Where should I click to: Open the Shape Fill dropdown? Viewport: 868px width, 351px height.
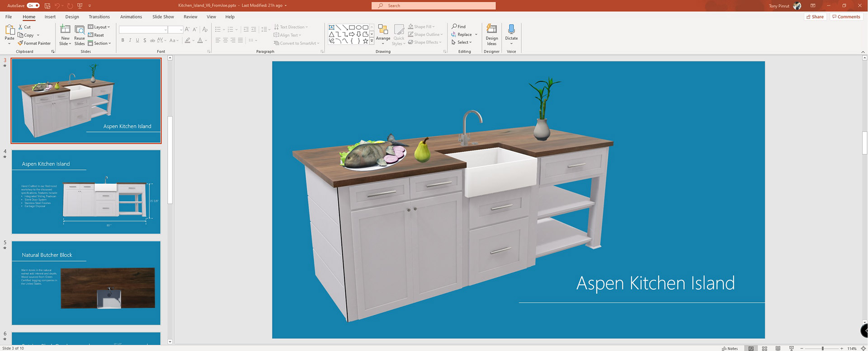pyautogui.click(x=422, y=27)
